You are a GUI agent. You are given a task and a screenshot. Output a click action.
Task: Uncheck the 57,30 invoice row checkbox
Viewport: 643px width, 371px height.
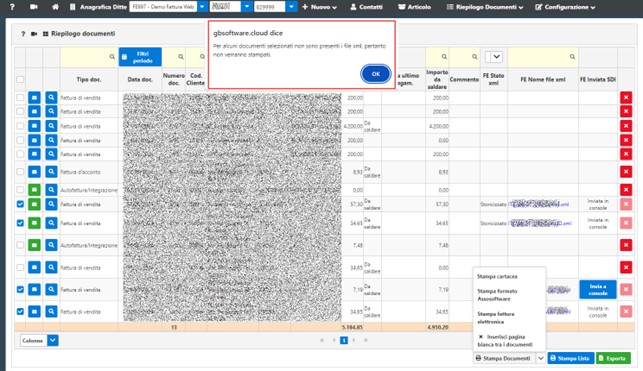point(20,204)
